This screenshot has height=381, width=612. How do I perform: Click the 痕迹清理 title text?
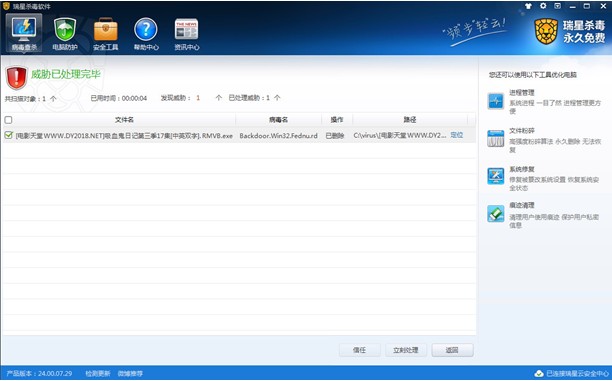point(521,205)
